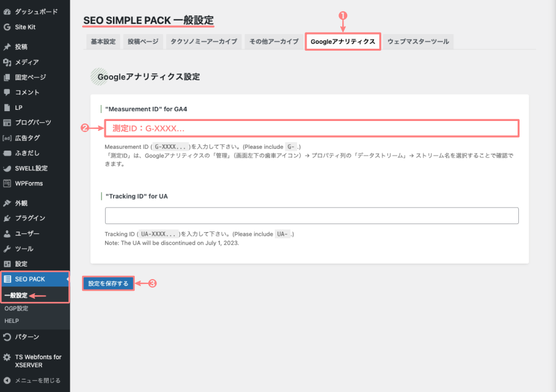The width and height of the screenshot is (556, 392).
Task: Click the sliders icon beside 設定
Action: (x=7, y=264)
